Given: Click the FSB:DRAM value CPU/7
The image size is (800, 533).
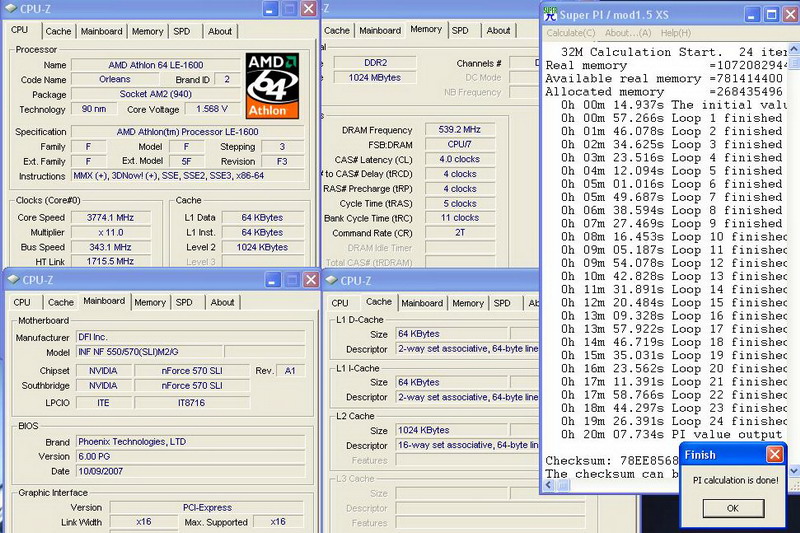Looking at the screenshot, I should coord(460,144).
